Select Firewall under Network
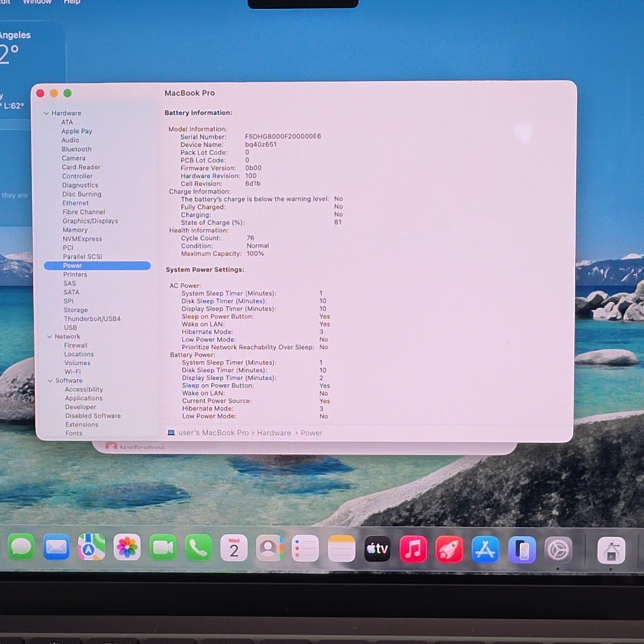The height and width of the screenshot is (644, 644). coord(76,346)
